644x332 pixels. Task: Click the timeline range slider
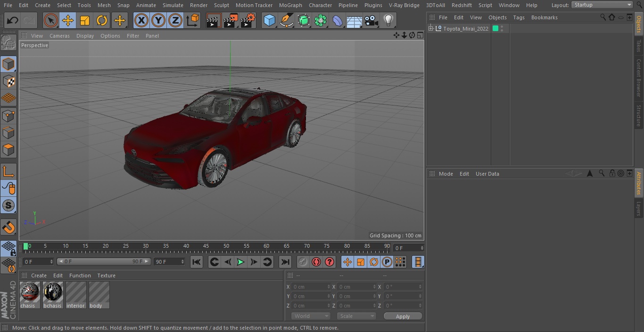point(104,261)
